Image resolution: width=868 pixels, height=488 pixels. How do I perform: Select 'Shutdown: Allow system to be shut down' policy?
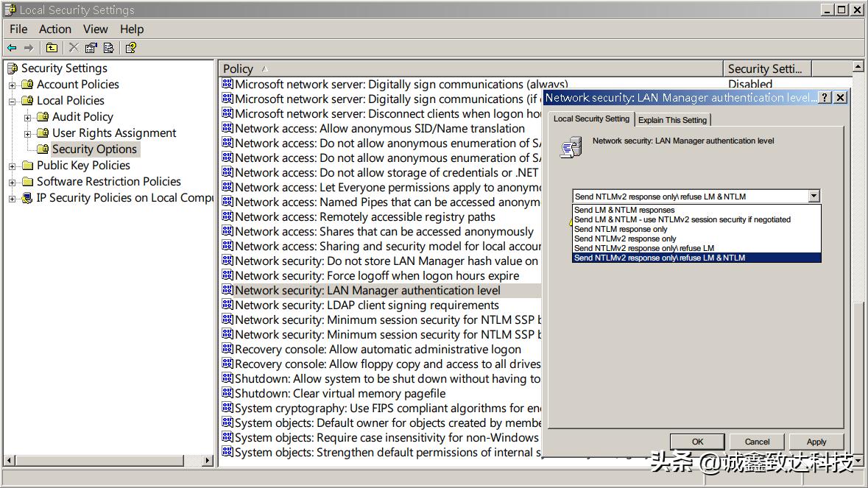(x=387, y=378)
